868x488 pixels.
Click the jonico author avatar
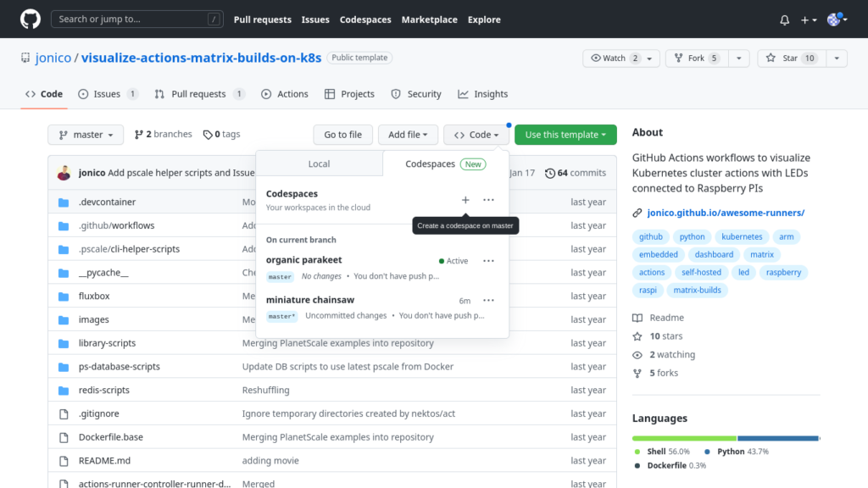(64, 173)
